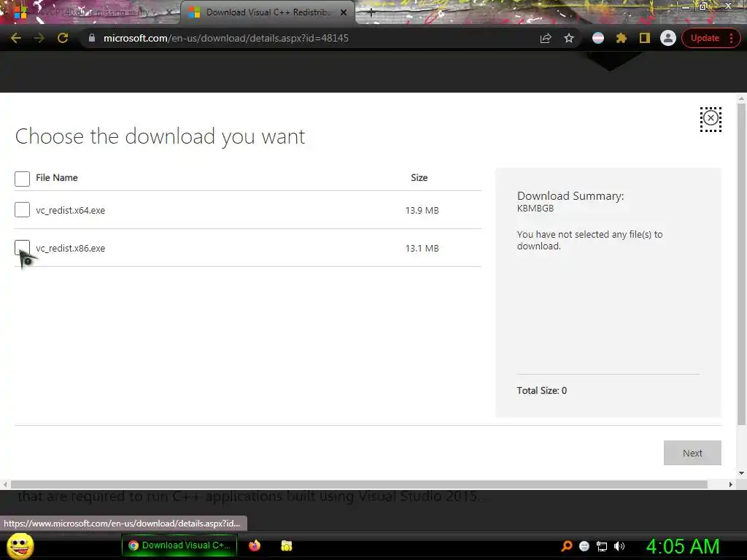Open the smiley face start menu
The width and height of the screenshot is (747, 560).
(20, 545)
